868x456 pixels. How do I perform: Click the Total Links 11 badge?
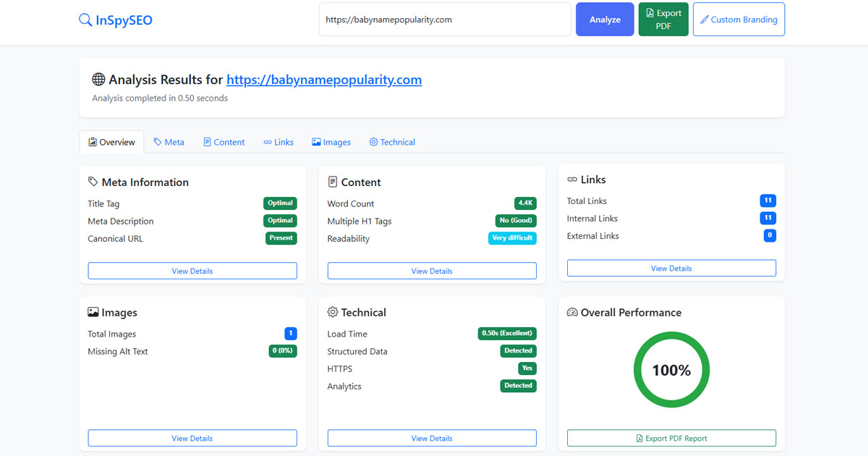click(x=768, y=200)
